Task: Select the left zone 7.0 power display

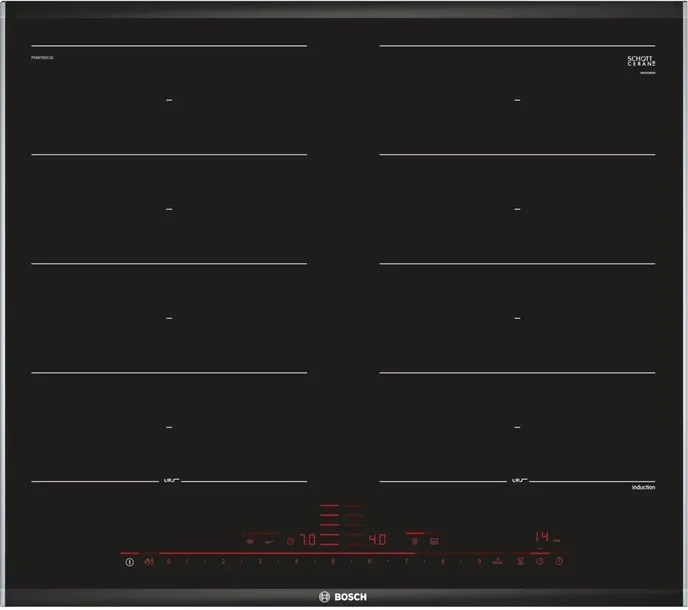Action: [308, 540]
